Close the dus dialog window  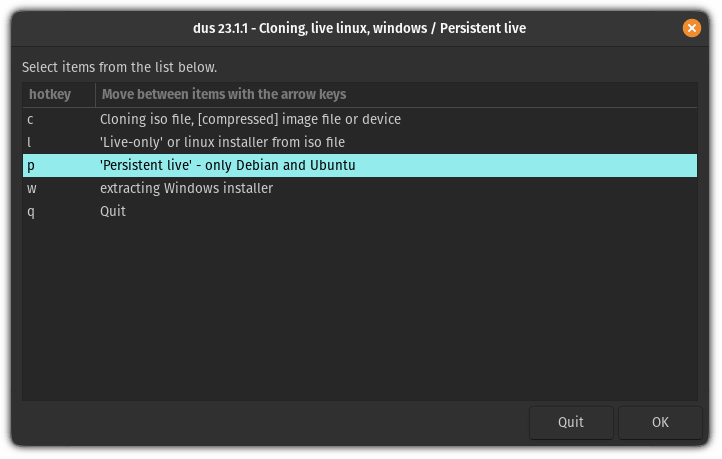tap(692, 28)
